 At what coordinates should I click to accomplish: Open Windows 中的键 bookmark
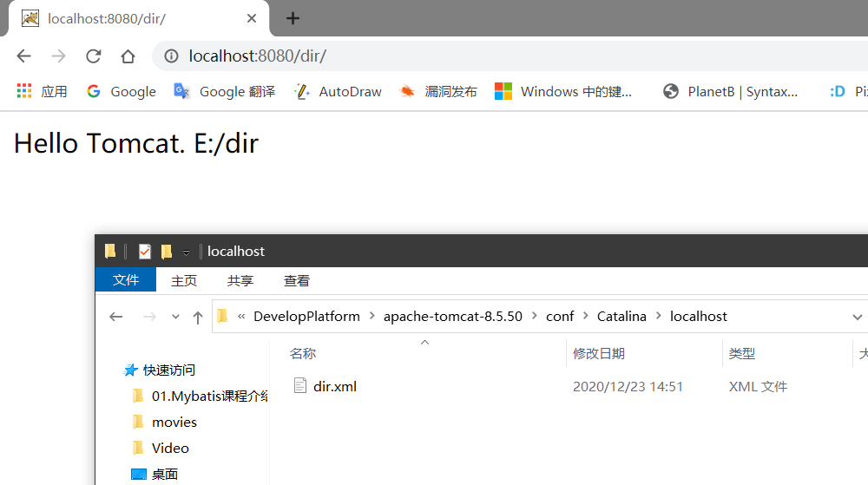pos(563,91)
